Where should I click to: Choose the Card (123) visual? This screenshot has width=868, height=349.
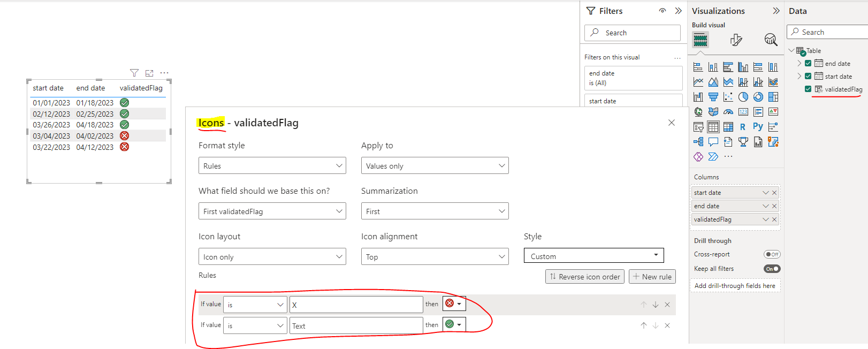743,112
